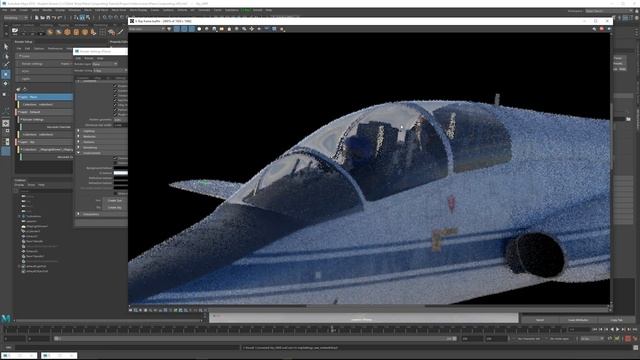Screen dimensions: 640x360
Task: Click the red icon at VFB top right
Action: (602, 29)
